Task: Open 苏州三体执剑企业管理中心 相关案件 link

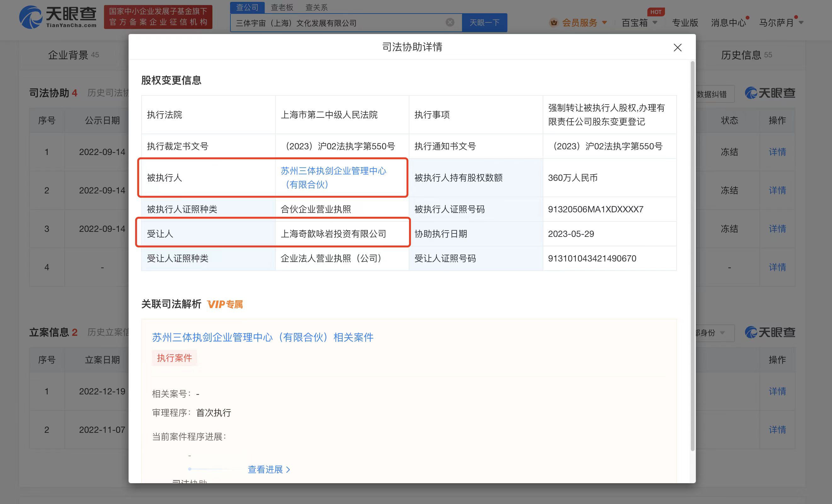Action: pyautogui.click(x=262, y=337)
